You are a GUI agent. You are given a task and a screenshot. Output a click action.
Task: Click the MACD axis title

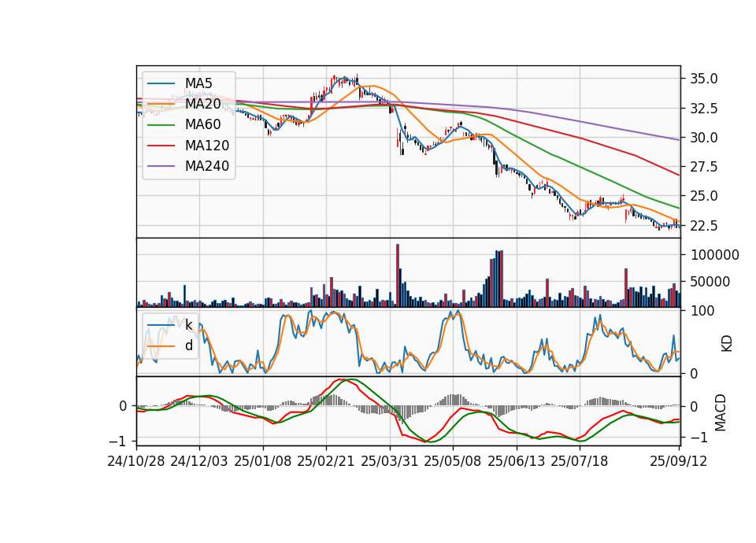point(720,412)
